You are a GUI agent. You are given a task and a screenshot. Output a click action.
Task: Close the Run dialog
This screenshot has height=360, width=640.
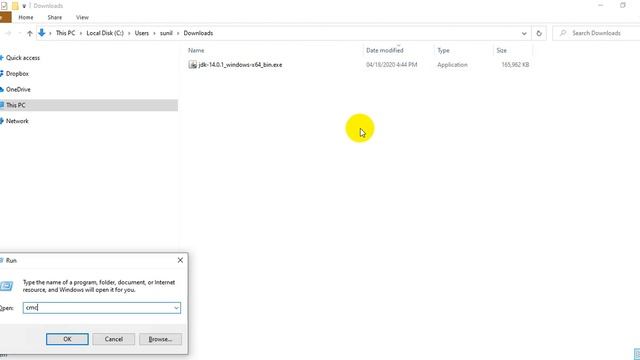pos(180,260)
